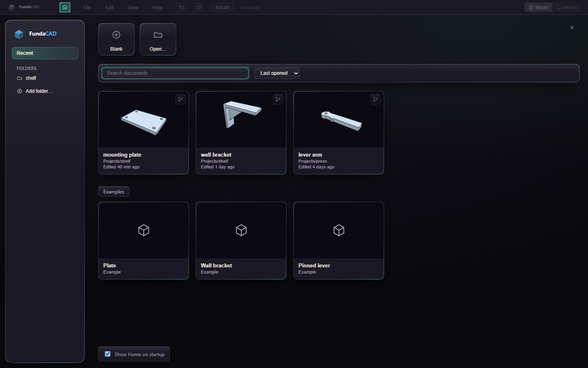Click the Home icon in the top bar

(65, 7)
